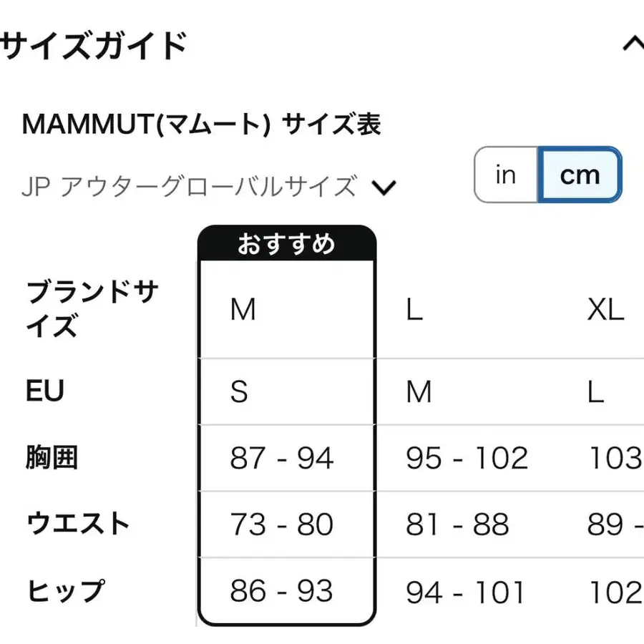Click hip value 94 - 101

[465, 592]
